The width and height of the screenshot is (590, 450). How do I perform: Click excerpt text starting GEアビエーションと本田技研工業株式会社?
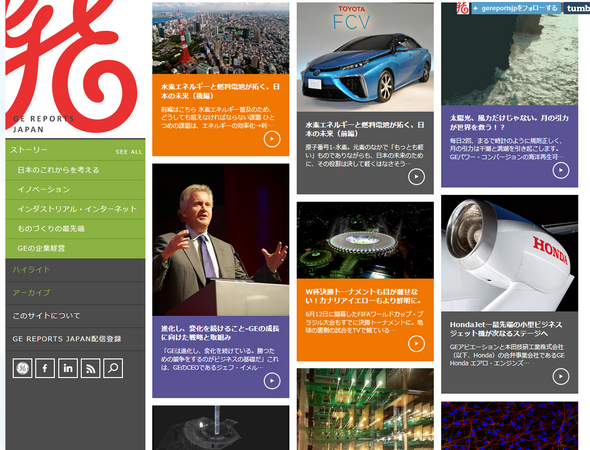pos(507,355)
